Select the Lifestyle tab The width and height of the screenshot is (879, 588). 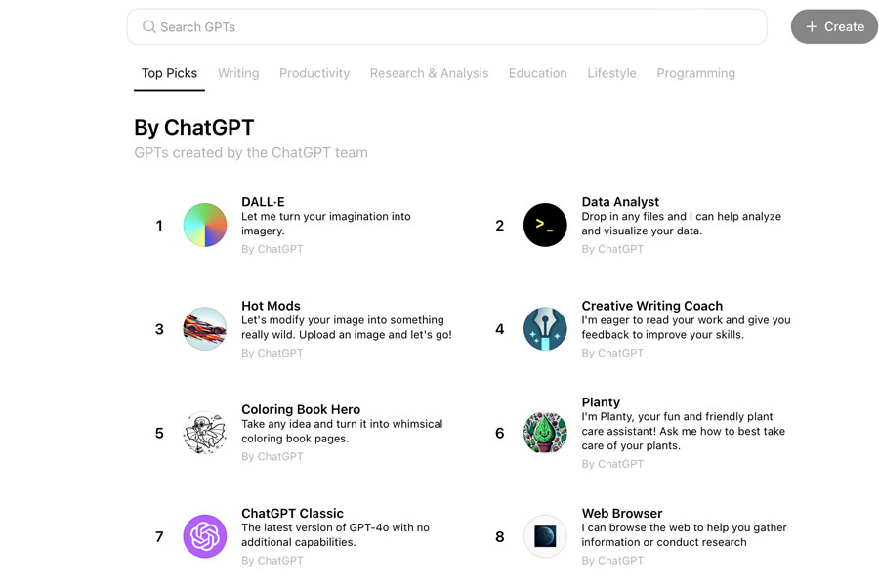[611, 73]
